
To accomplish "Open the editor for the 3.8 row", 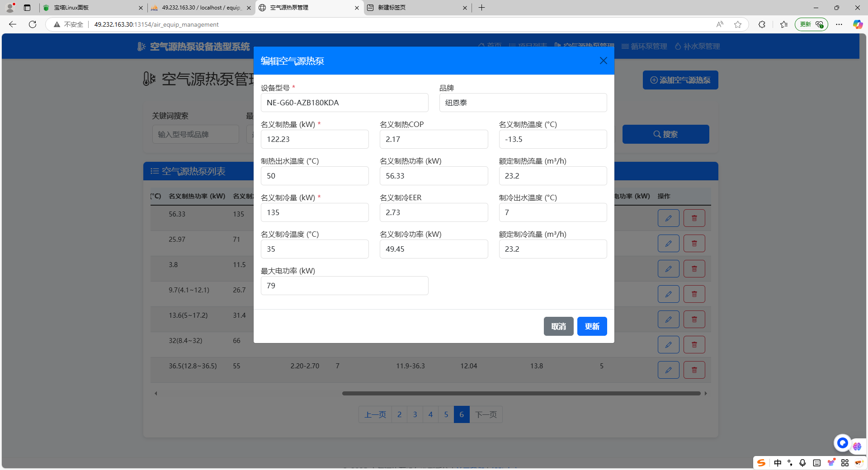I will pyautogui.click(x=668, y=269).
